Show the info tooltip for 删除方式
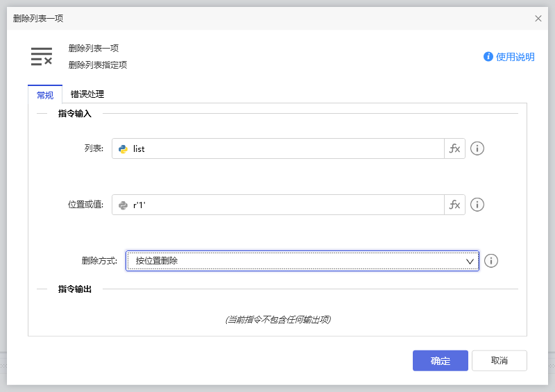This screenshot has width=555, height=392. tap(491, 261)
